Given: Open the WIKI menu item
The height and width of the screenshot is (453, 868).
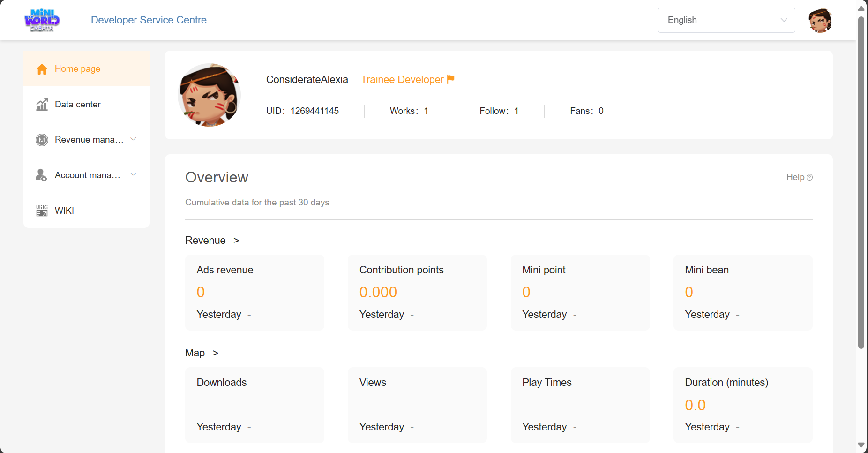Looking at the screenshot, I should [x=86, y=211].
